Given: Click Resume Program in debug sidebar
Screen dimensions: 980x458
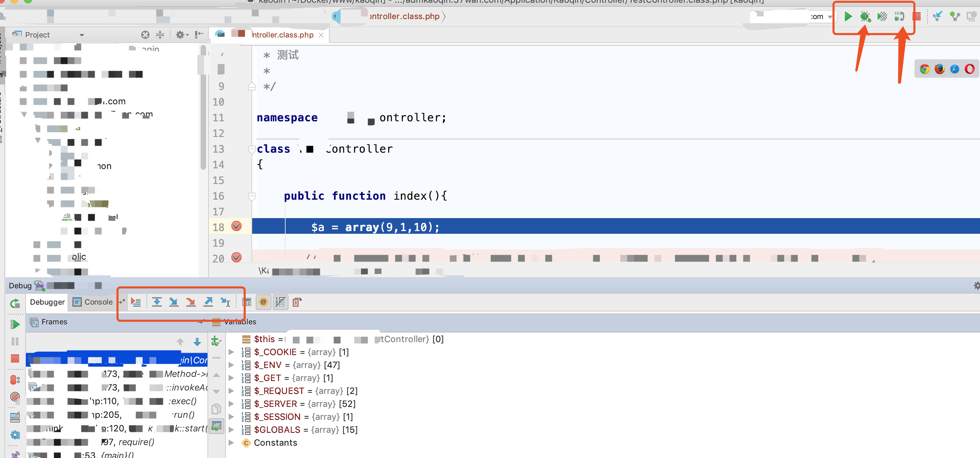Looking at the screenshot, I should pyautogui.click(x=15, y=324).
